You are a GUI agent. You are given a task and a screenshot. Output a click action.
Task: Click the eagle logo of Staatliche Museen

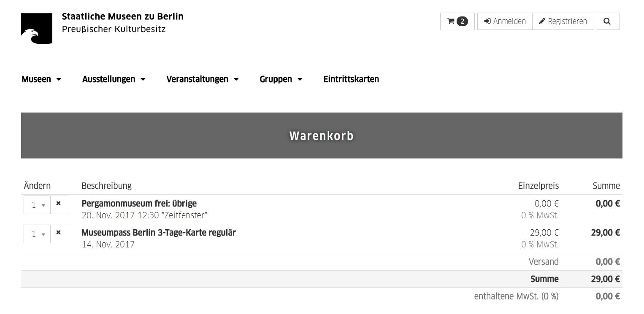coord(37,29)
